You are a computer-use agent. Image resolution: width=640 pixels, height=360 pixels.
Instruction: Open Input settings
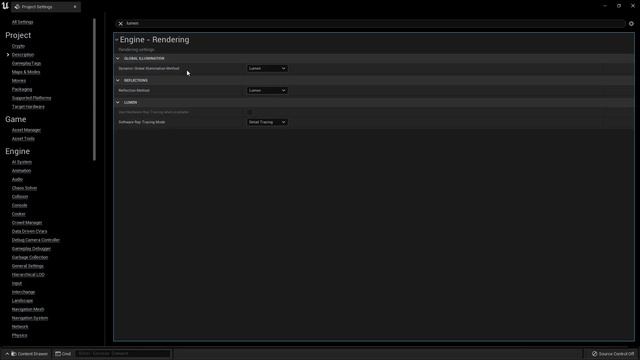(17, 283)
